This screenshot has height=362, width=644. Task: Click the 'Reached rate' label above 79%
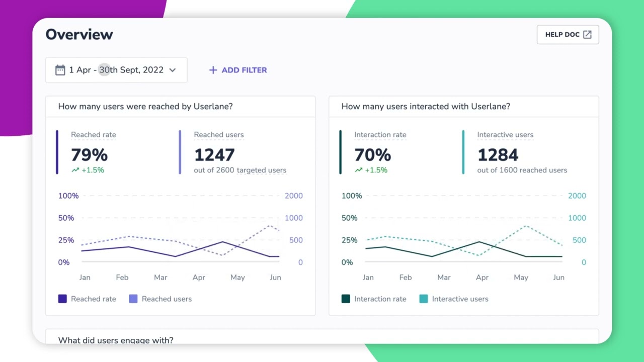tap(94, 135)
